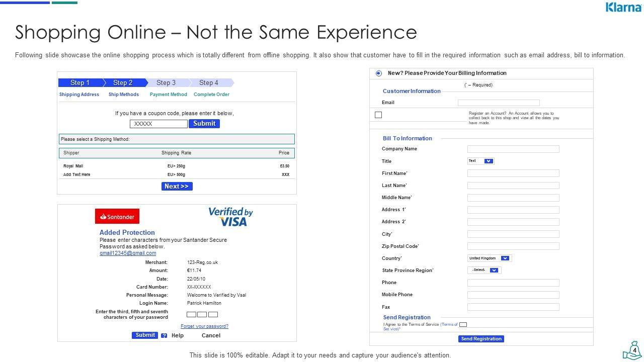This screenshot has height=362, width=644.
Task: Click the Patrick Hamilton login name
Action: tap(204, 303)
